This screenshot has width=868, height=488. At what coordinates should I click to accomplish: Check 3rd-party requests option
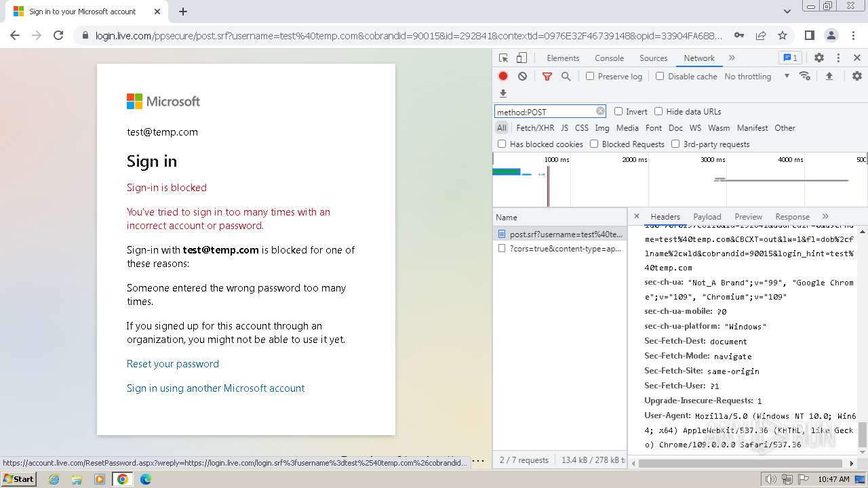(675, 144)
